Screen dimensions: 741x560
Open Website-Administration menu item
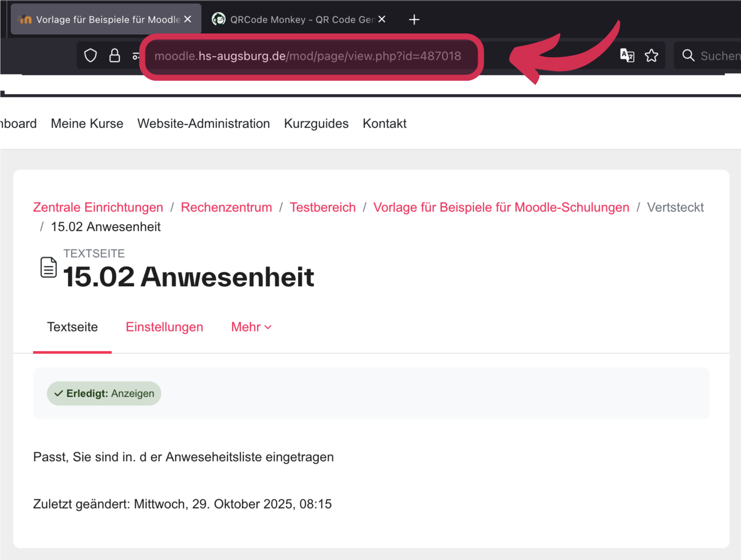point(203,124)
